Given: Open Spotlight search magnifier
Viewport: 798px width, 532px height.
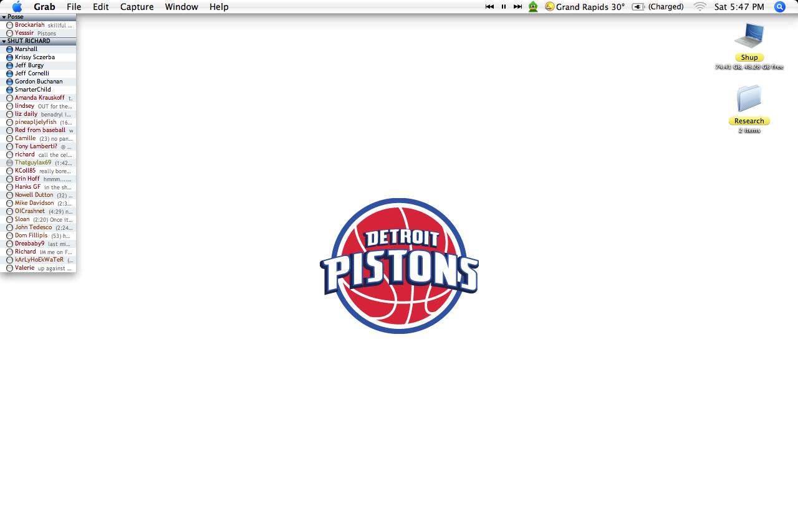Looking at the screenshot, I should click(x=779, y=7).
